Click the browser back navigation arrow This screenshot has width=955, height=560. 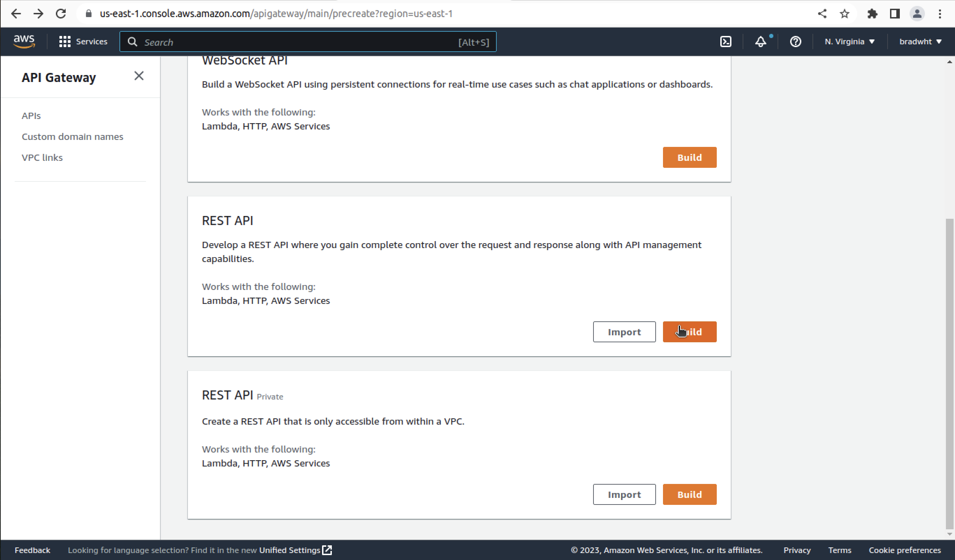(16, 13)
